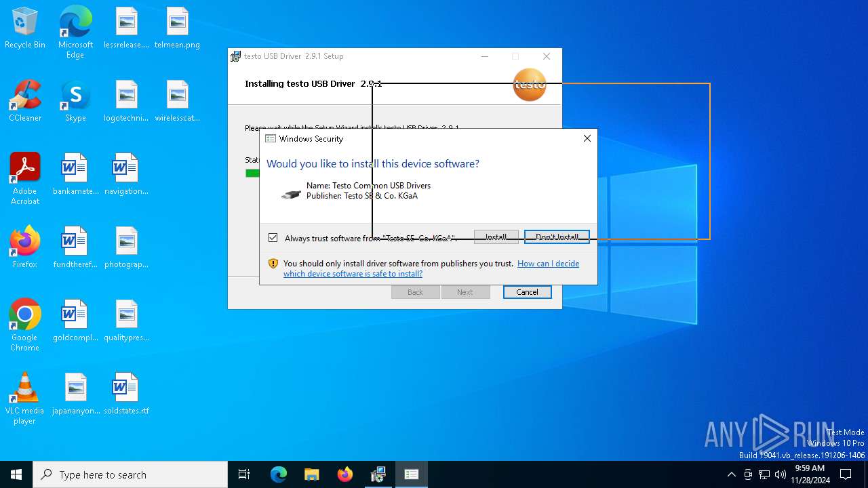Open volume control in system tray

coord(781,474)
